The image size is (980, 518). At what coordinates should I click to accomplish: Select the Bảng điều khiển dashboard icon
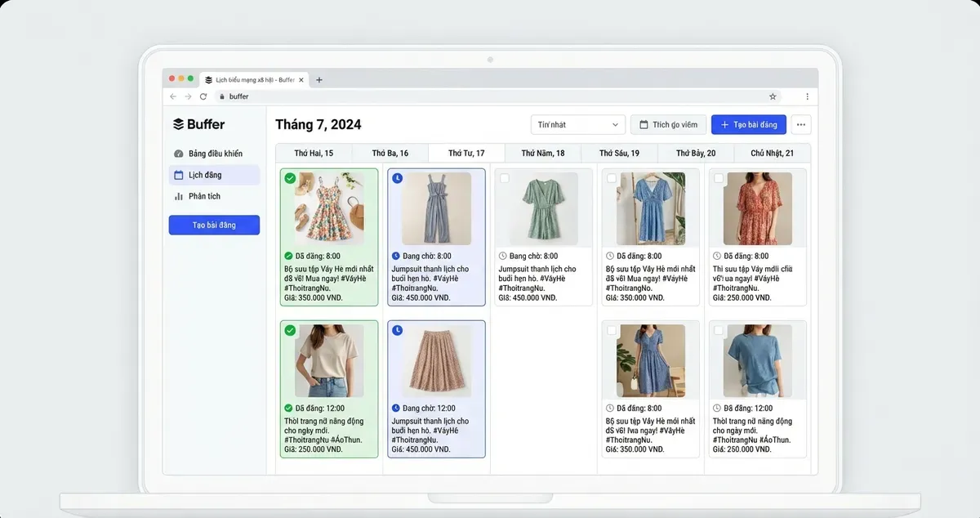(x=177, y=153)
